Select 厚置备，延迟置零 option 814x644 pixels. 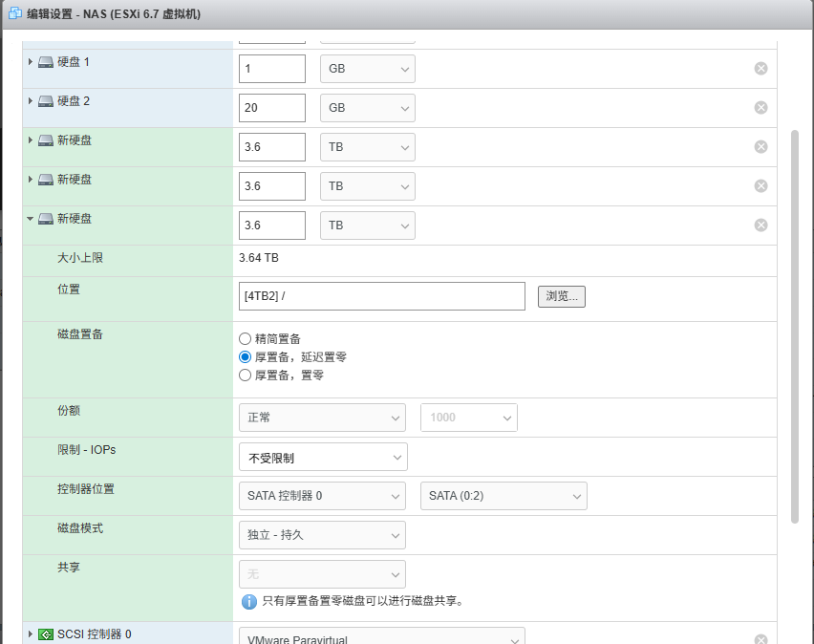[x=245, y=356]
